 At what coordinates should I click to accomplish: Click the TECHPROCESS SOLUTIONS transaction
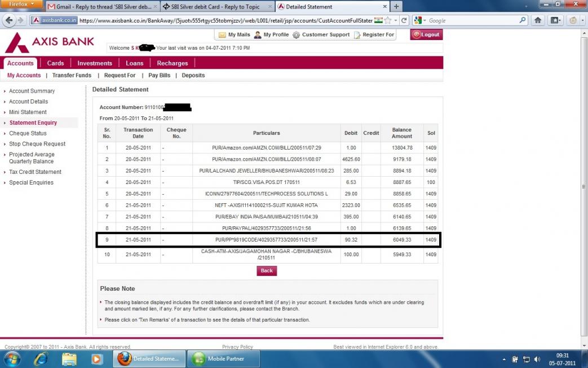pyautogui.click(x=266, y=194)
